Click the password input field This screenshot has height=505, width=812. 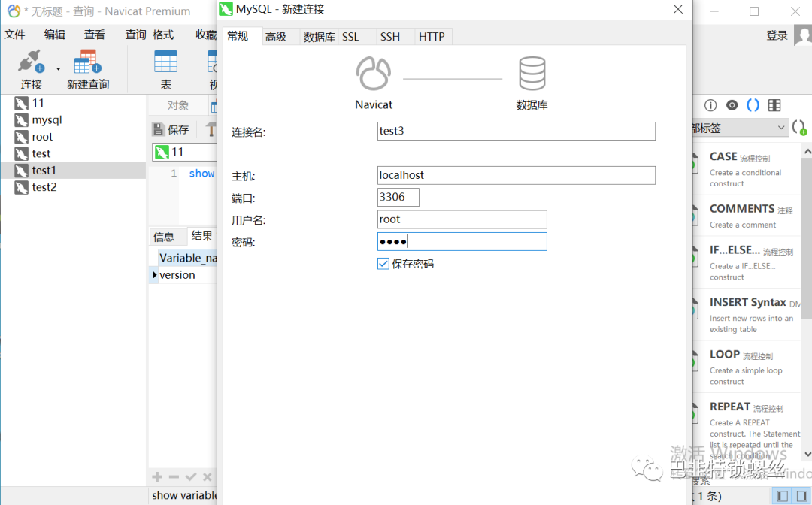462,242
